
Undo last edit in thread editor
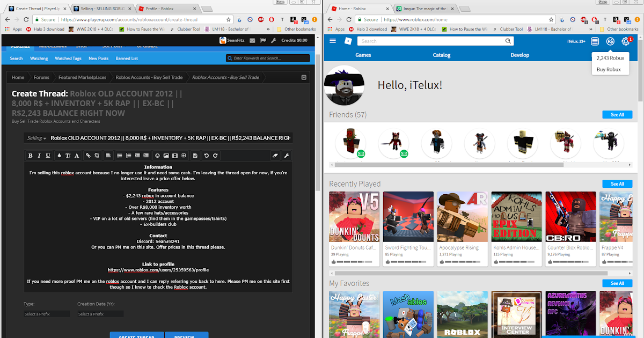coord(206,156)
